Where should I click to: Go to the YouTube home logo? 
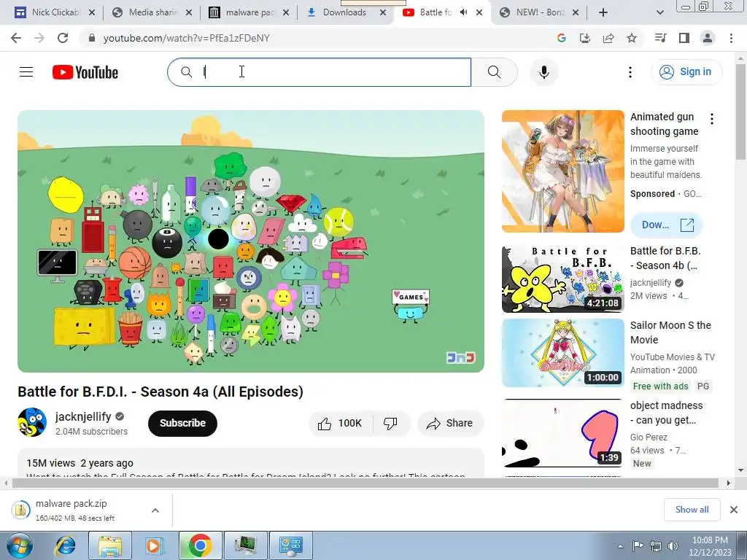point(85,72)
